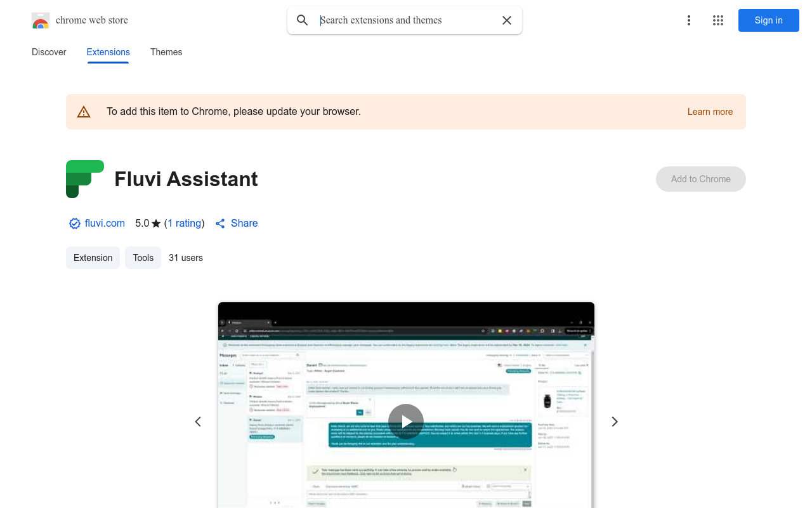Viewport: 812px width, 508px height.
Task: Click the Sign in button
Action: pyautogui.click(x=769, y=20)
